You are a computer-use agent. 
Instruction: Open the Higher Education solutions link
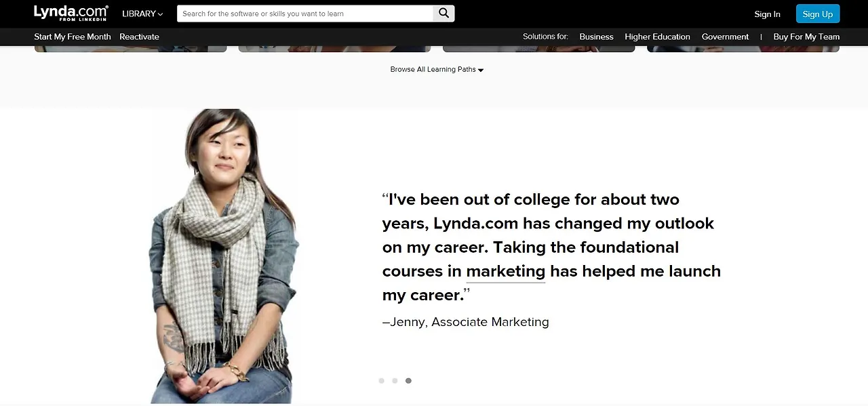tap(657, 37)
